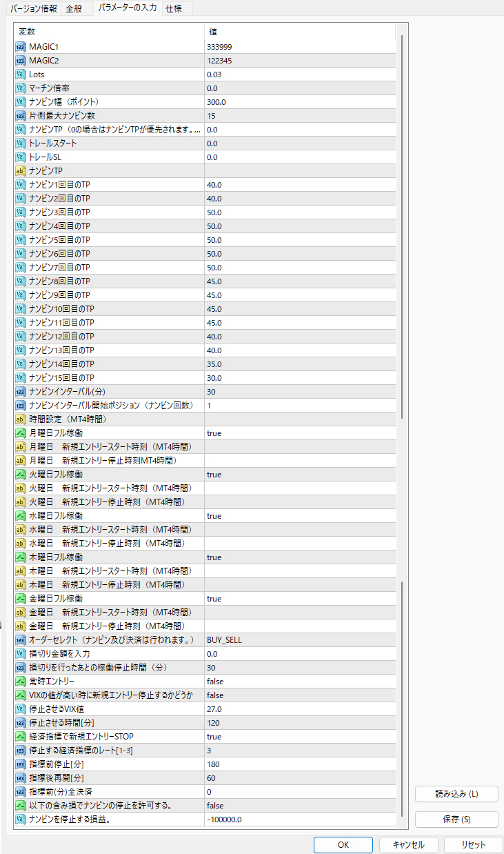Image resolution: width=504 pixels, height=854 pixels.
Task: Click the icon beside オーダーセレクト
Action: pos(20,640)
